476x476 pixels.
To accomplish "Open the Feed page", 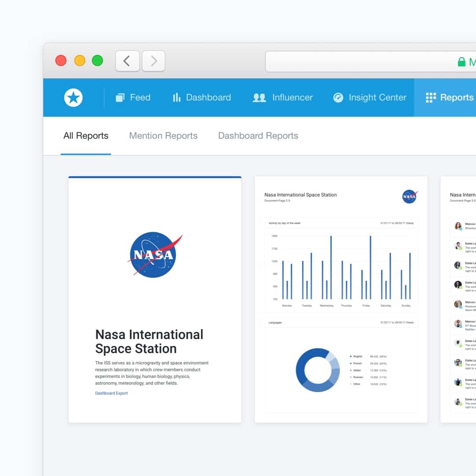I will (133, 97).
